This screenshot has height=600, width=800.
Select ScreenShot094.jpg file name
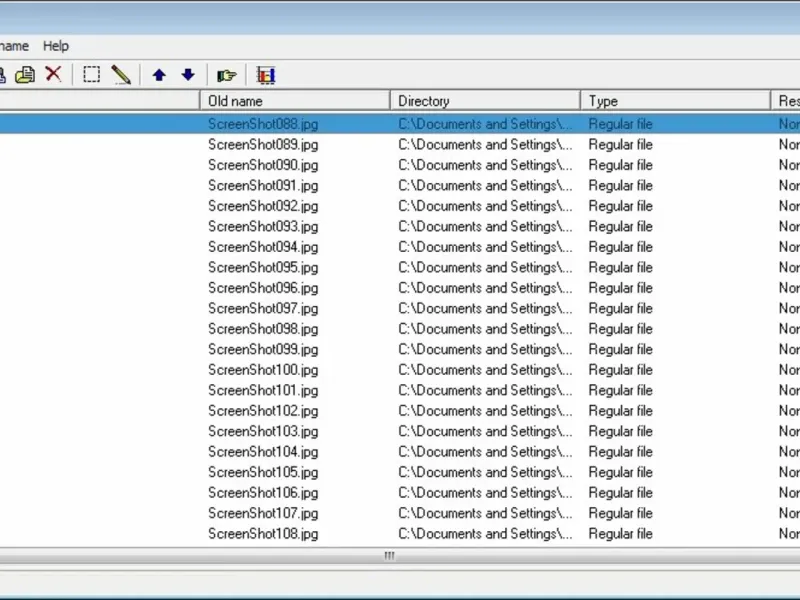(x=263, y=246)
